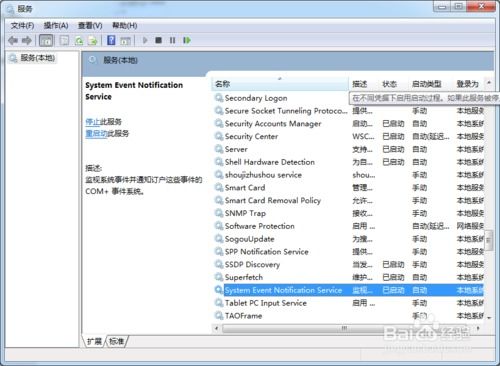Click the gear icon beside TAOFrame
Image resolution: width=500 pixels, height=366 pixels.
point(219,315)
